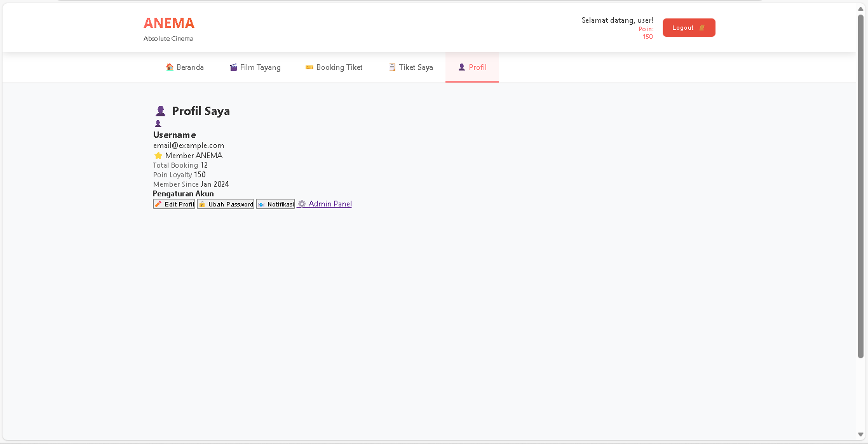Log out using the red Logout button

689,28
